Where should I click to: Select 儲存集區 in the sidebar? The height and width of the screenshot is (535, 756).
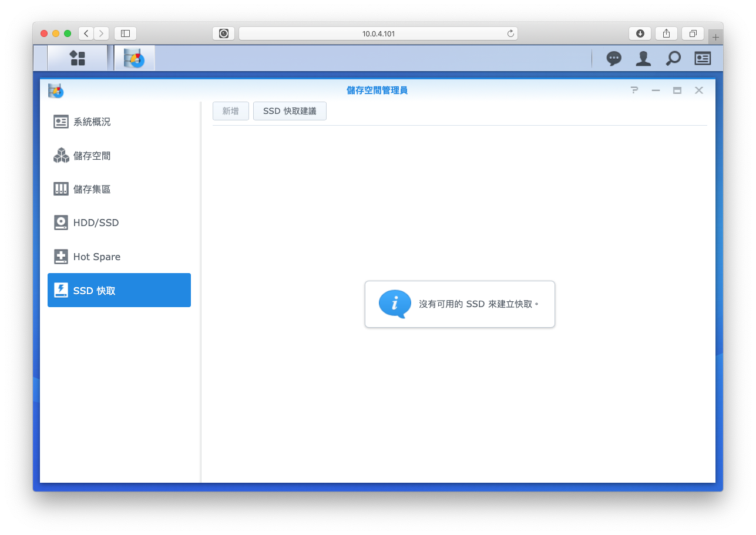click(x=119, y=189)
